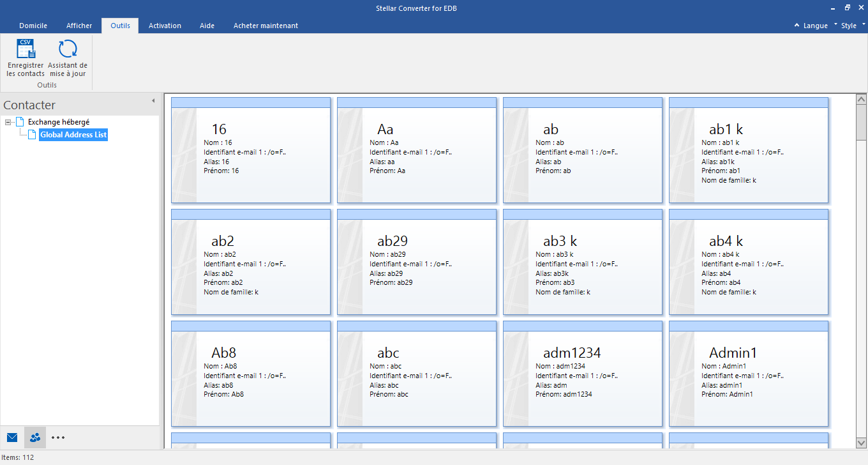Open the Langue dropdown
The height and width of the screenshot is (465, 868).
(x=815, y=26)
